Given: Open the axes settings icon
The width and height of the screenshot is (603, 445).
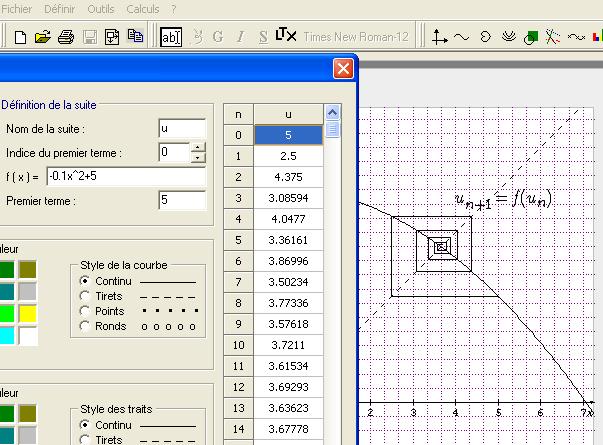Looking at the screenshot, I should 439,37.
